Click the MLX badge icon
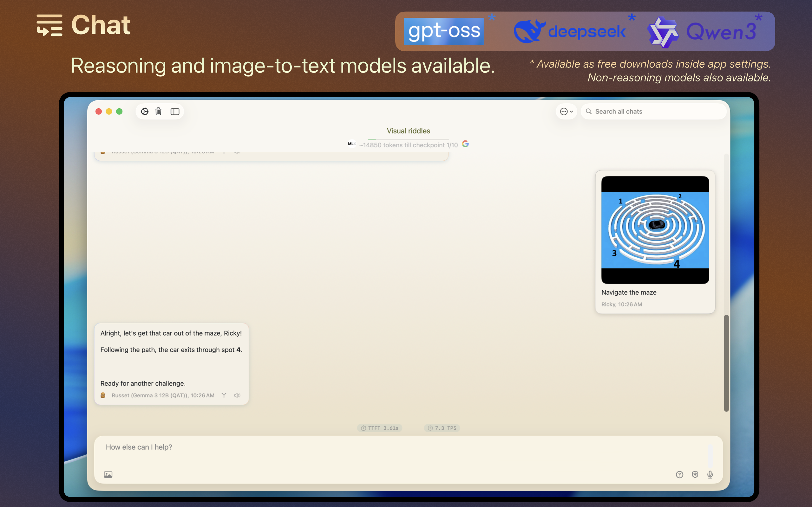Screen dimensions: 812x507 point(351,144)
